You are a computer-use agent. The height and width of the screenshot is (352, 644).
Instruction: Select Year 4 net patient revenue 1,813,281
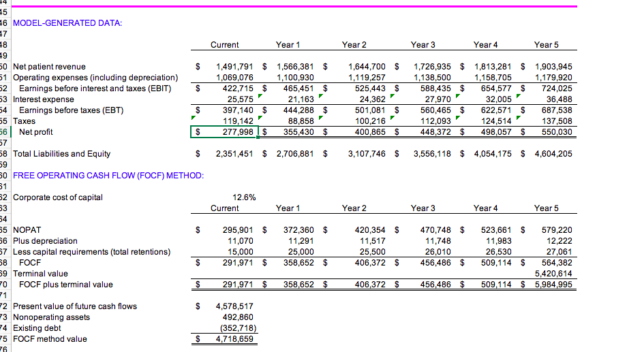point(493,67)
